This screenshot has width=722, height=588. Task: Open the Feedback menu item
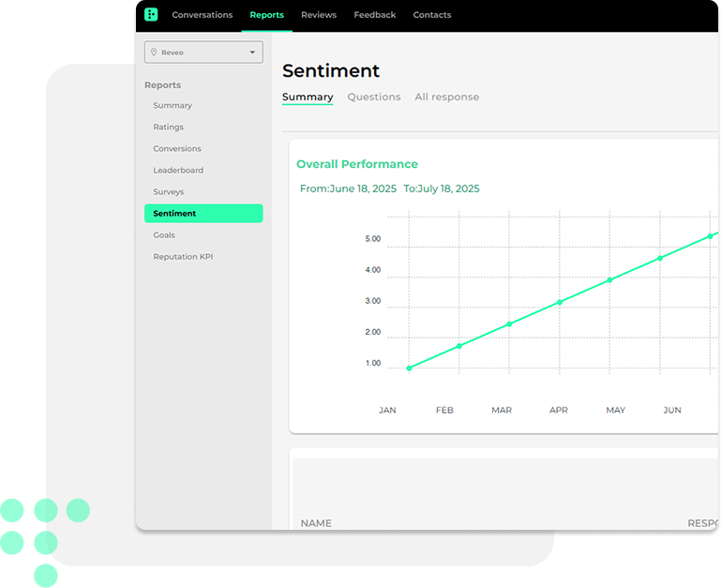click(374, 15)
